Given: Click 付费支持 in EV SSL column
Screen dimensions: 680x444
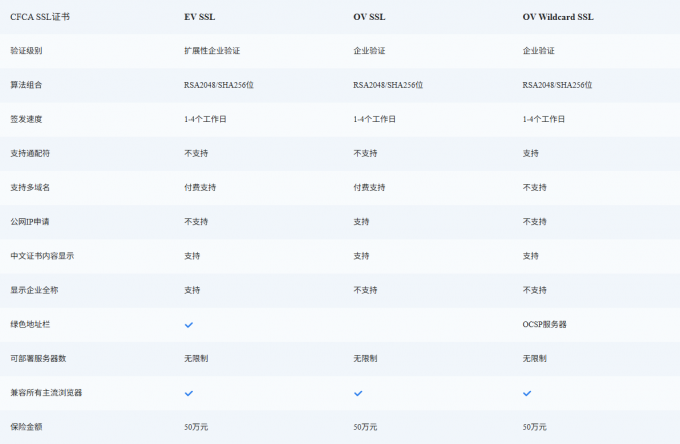Looking at the screenshot, I should (200, 188).
